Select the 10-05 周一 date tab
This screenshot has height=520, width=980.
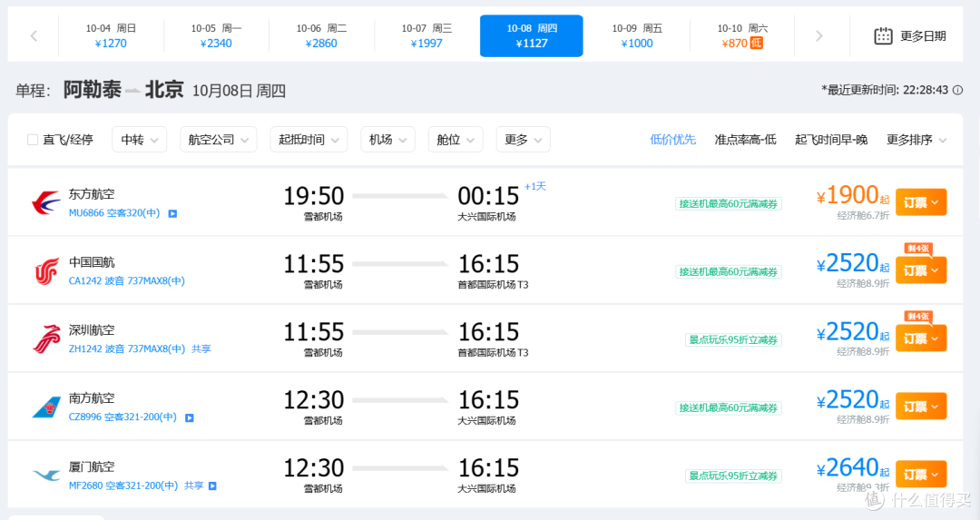(x=216, y=36)
